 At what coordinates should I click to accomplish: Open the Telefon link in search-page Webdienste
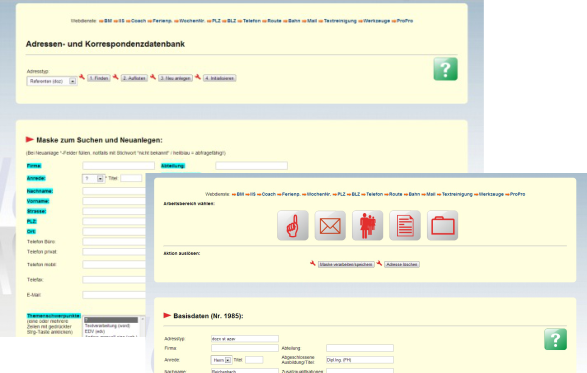coord(252,21)
